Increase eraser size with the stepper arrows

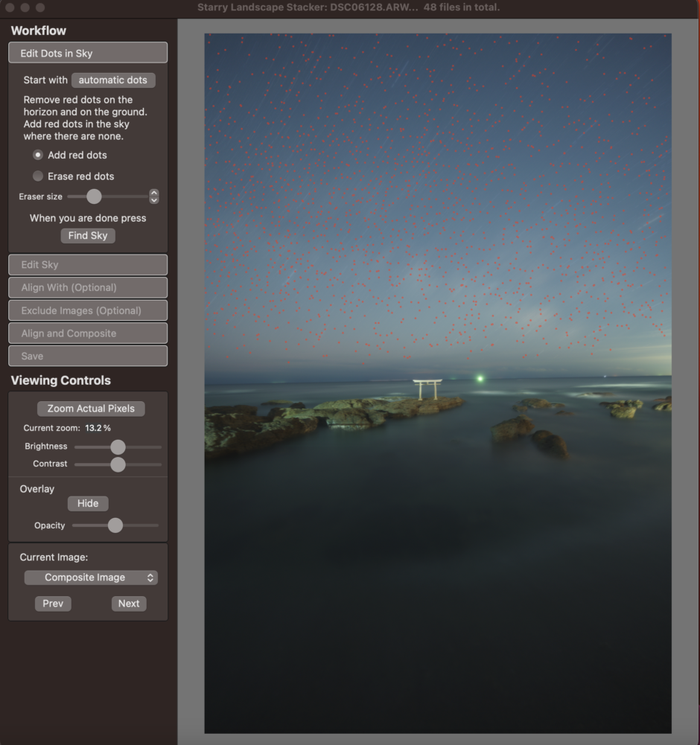[x=154, y=194]
